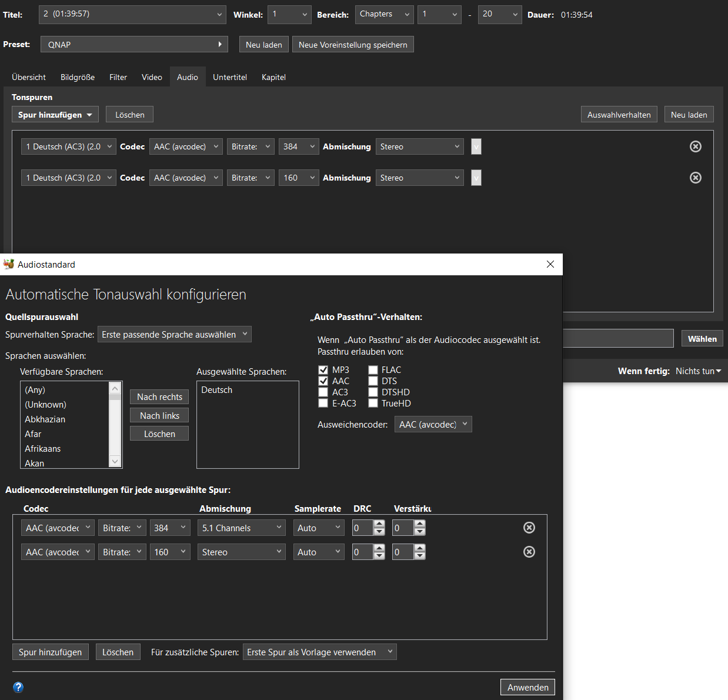
Task: Click Nach links button
Action: pos(159,415)
